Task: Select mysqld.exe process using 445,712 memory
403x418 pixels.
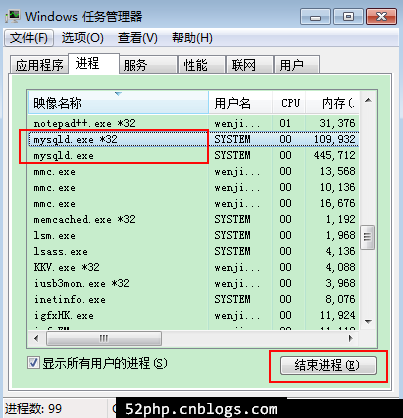Action: coord(193,155)
